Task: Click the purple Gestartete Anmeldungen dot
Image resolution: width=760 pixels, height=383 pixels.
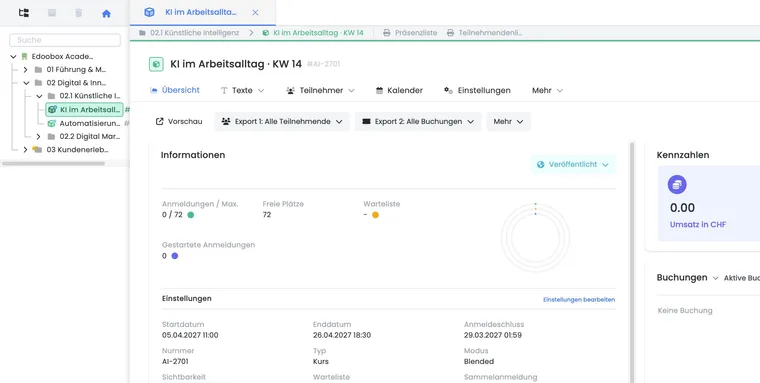Action: [174, 256]
